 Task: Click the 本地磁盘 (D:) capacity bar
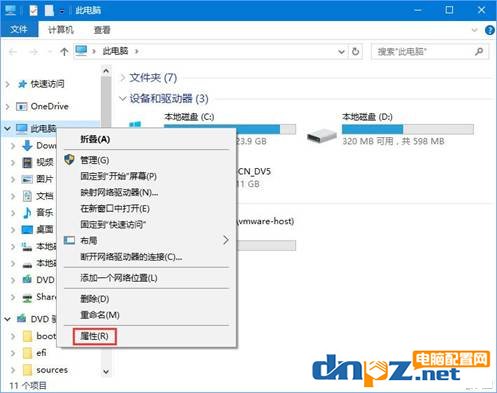[408, 129]
